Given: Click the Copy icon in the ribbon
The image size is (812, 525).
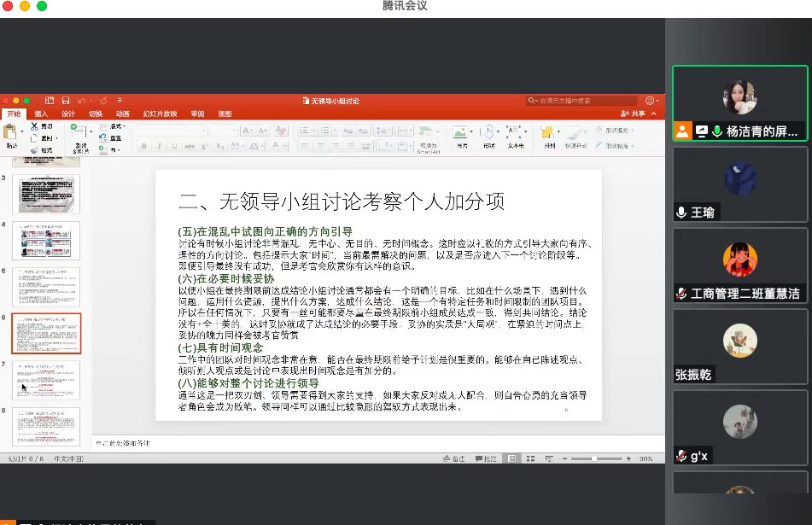Looking at the screenshot, I should click(x=34, y=138).
